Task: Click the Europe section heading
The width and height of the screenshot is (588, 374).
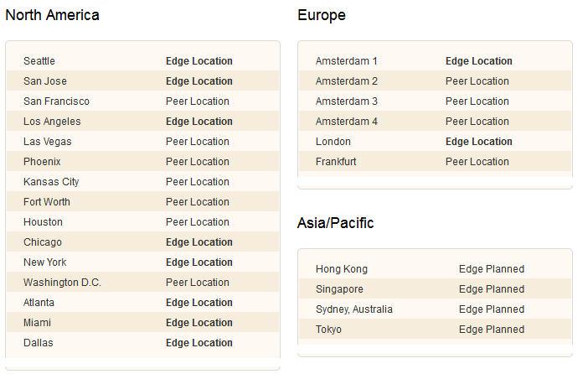Action: point(322,15)
